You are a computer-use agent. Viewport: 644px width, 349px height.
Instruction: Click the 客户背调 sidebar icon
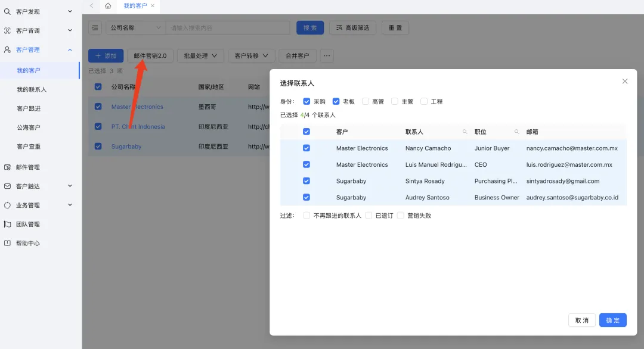8,30
